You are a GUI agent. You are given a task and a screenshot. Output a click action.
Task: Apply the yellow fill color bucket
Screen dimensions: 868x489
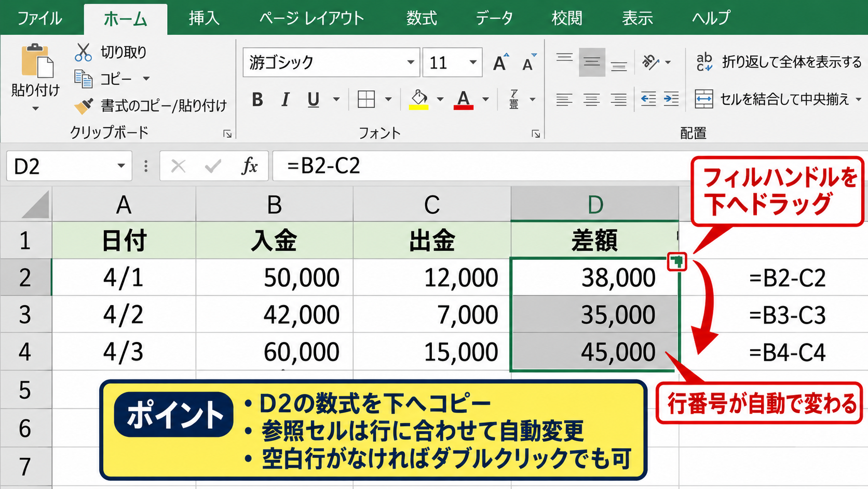coord(418,99)
